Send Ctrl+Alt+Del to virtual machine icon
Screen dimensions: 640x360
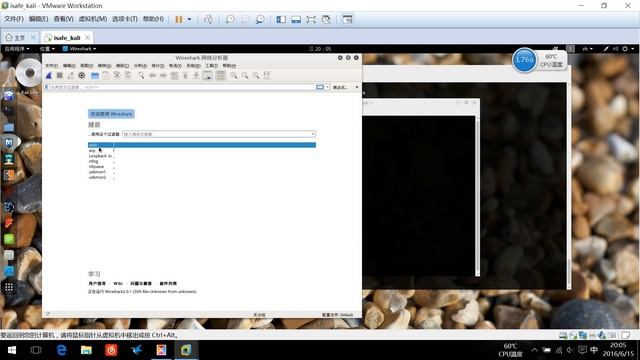(x=208, y=19)
